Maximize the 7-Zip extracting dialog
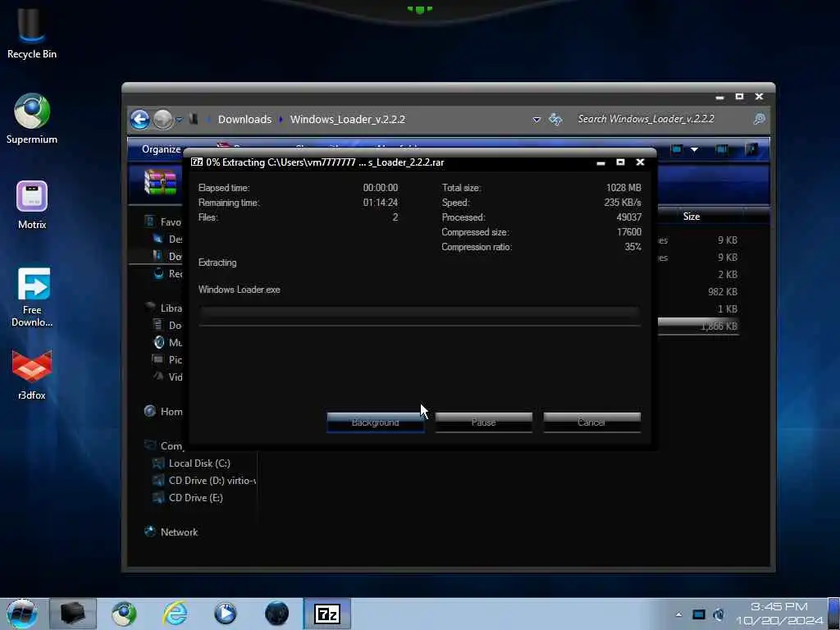The height and width of the screenshot is (630, 840). click(x=620, y=162)
